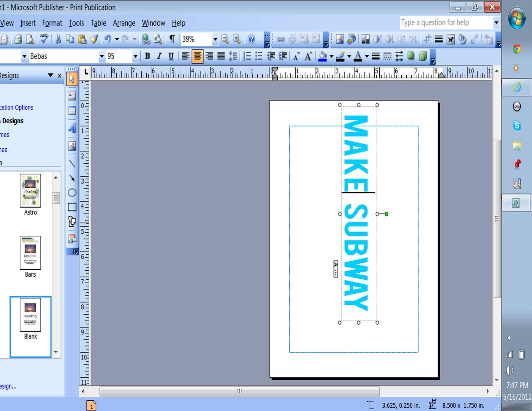The height and width of the screenshot is (411, 532).
Task: Toggle bold formatting on the text
Action: click(x=147, y=56)
